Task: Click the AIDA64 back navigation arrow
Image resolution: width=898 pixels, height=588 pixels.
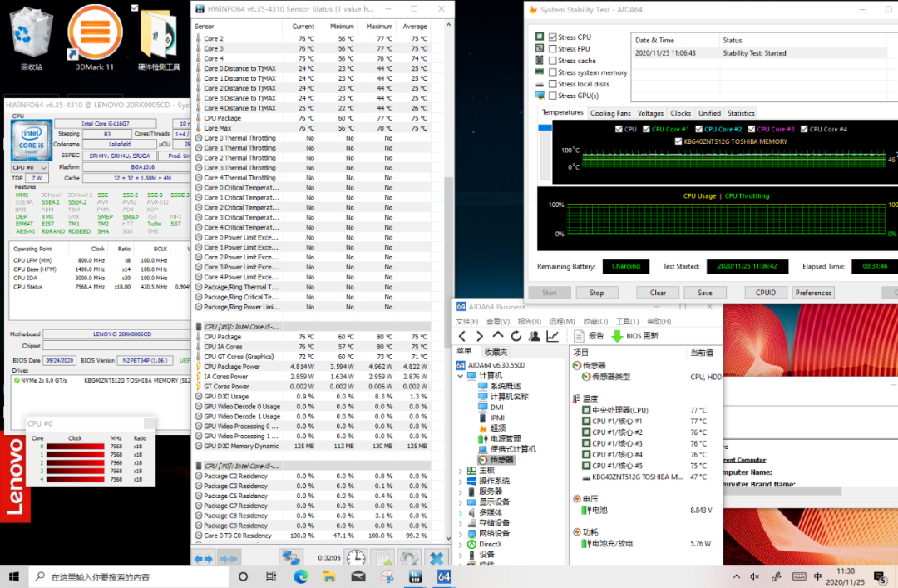Action: (462, 336)
